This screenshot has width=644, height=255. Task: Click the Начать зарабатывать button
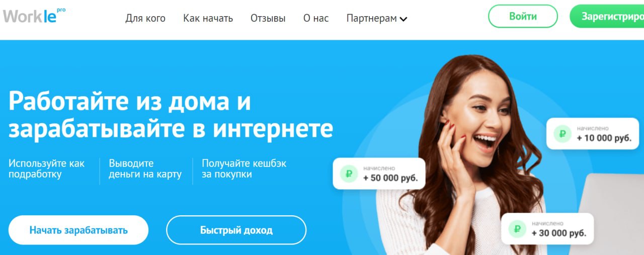coord(78,230)
